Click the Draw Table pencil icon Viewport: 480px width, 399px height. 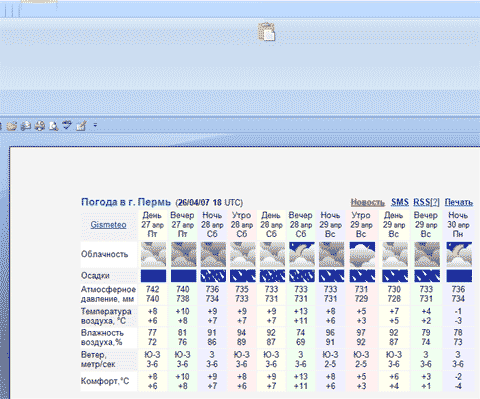[81, 126]
